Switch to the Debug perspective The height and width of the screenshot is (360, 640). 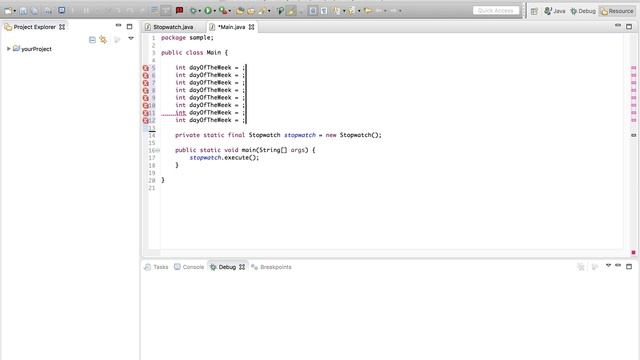pos(583,11)
